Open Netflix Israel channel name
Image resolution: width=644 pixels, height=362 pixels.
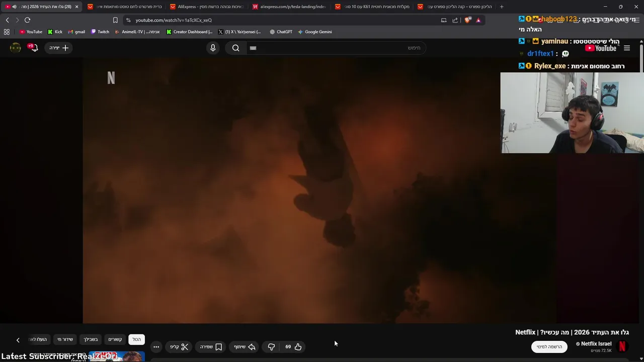pyautogui.click(x=596, y=344)
